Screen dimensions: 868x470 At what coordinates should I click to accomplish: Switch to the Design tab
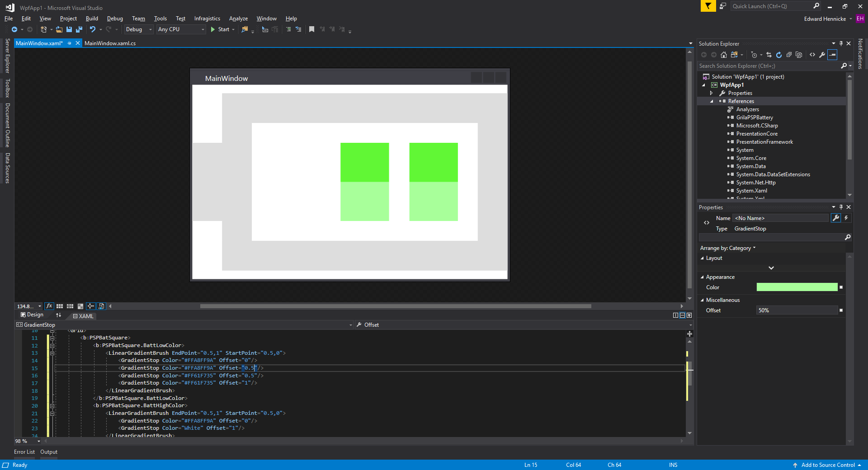click(32, 315)
